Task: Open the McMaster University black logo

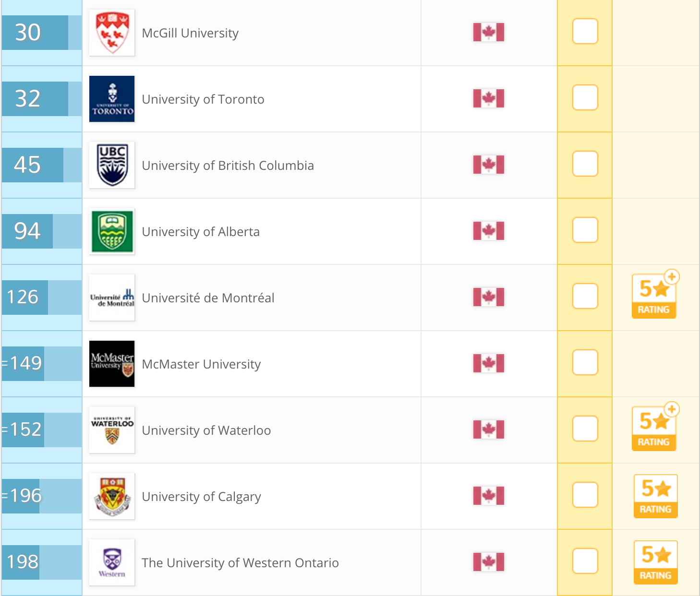Action: click(112, 364)
